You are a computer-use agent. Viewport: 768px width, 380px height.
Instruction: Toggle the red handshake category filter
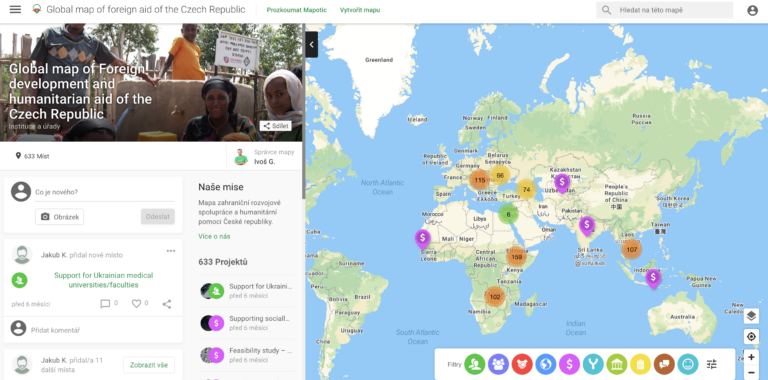coord(522,364)
